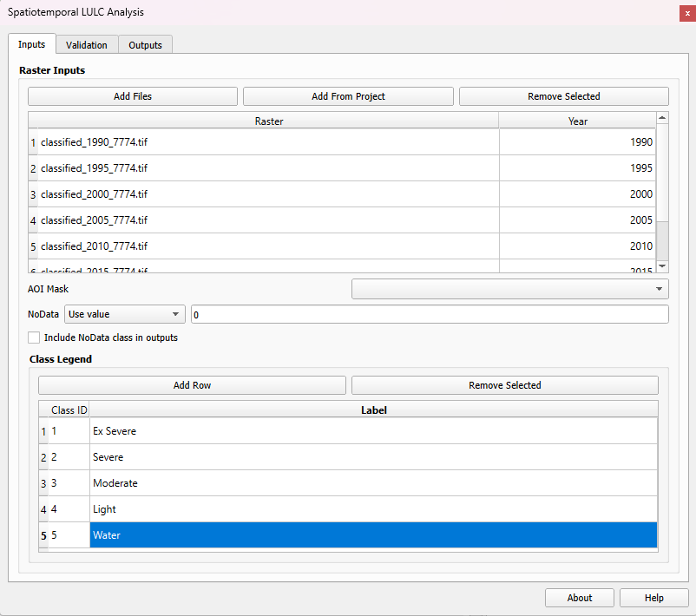Click the raster list scrollbar down arrow

(x=660, y=264)
